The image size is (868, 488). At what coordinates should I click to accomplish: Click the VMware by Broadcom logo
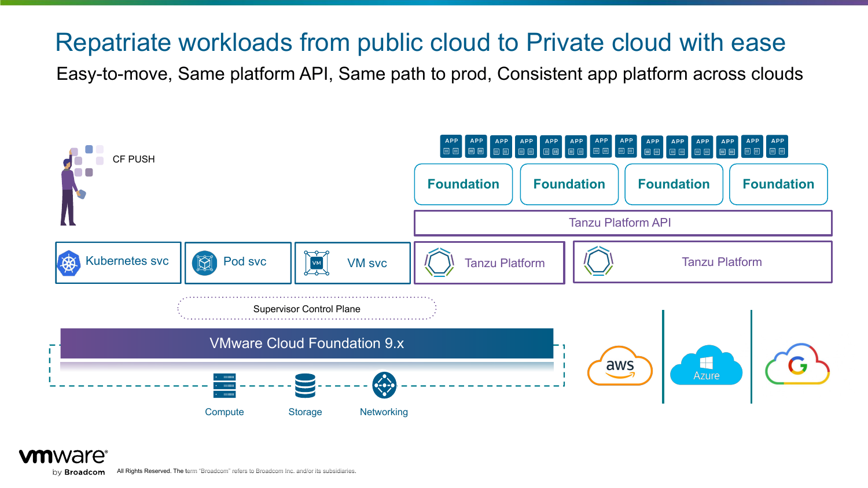click(63, 462)
